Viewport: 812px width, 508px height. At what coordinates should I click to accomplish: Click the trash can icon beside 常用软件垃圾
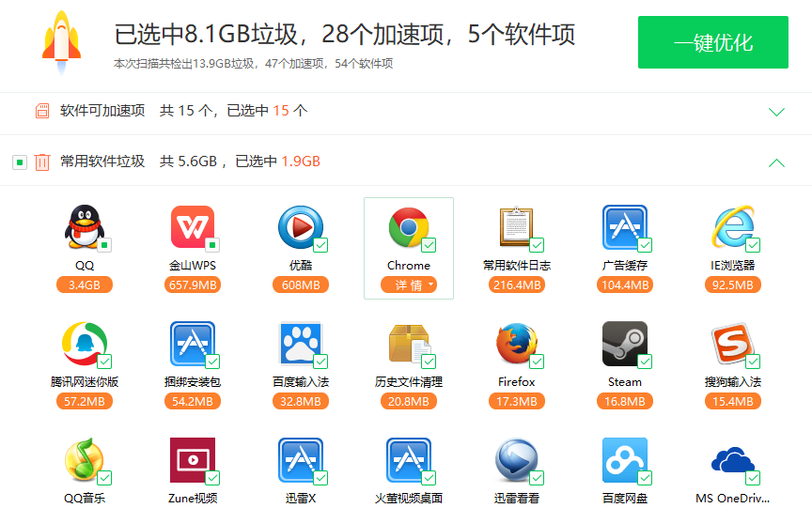[42, 162]
